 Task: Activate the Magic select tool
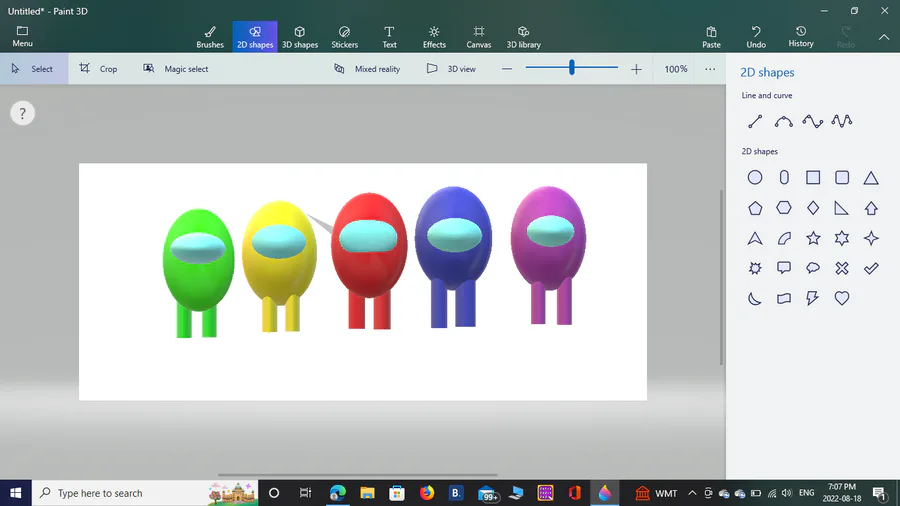coord(176,69)
